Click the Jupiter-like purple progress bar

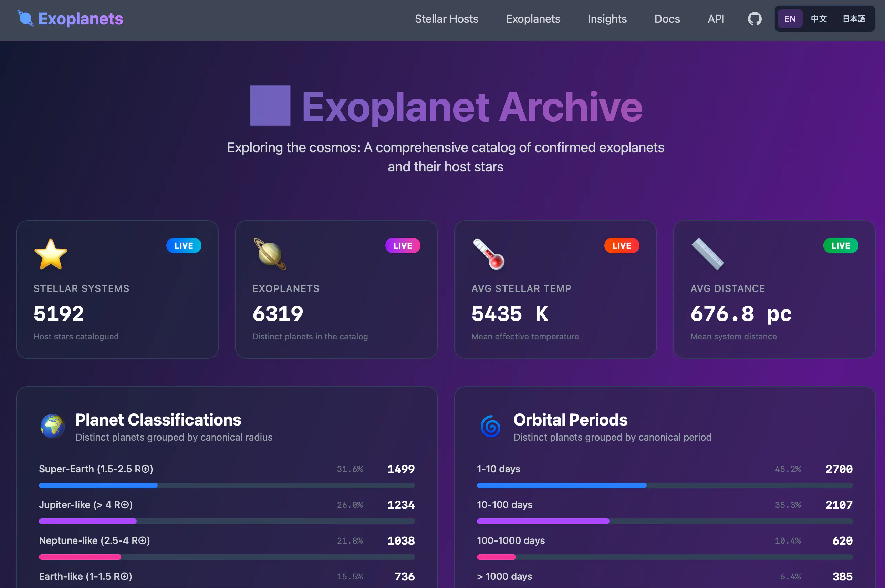pos(88,521)
